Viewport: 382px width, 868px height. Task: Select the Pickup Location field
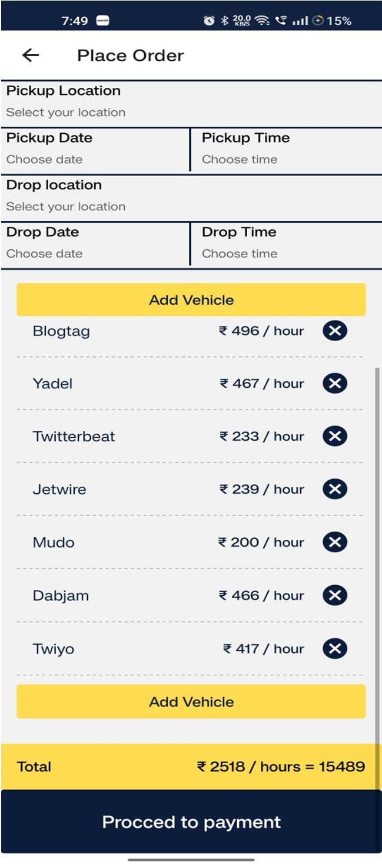click(x=191, y=103)
